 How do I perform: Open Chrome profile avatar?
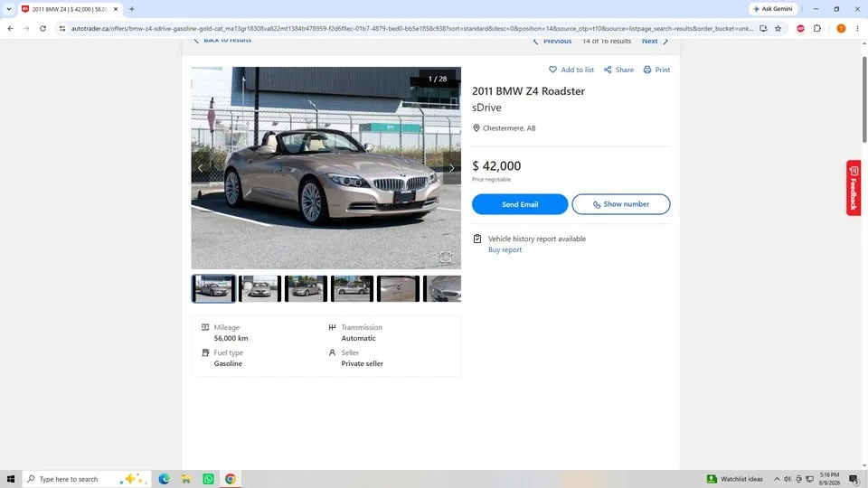pyautogui.click(x=841, y=28)
